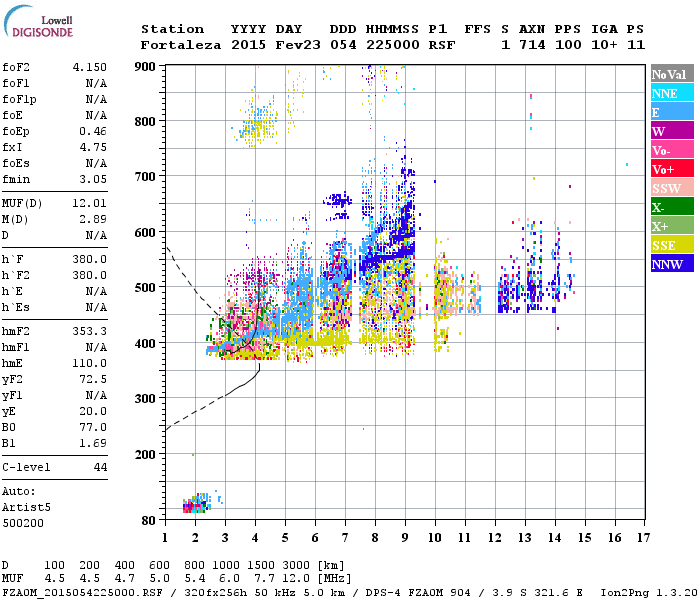Click the Artist5 auto-scaling label

point(26,507)
